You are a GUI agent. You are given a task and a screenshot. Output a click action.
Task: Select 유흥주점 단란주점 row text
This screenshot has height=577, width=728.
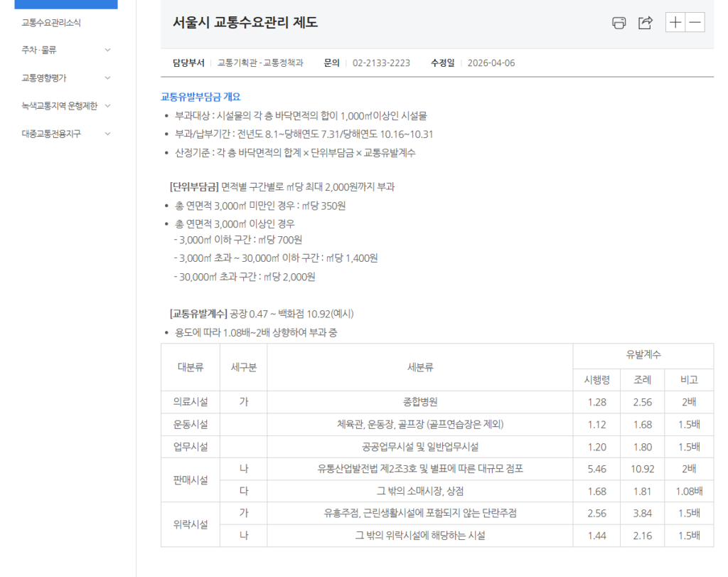coord(419,513)
